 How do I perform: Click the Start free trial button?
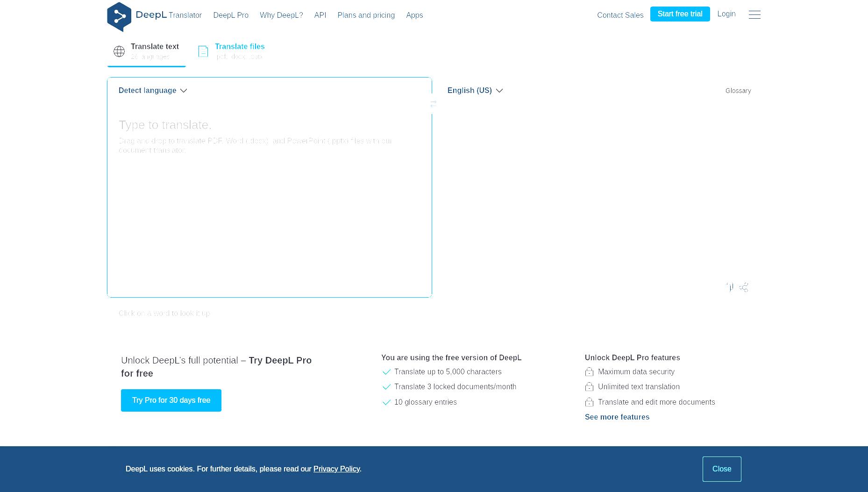tap(680, 14)
